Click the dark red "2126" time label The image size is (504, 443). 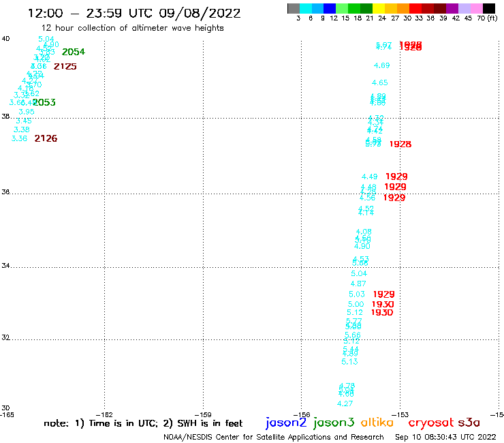click(x=46, y=138)
